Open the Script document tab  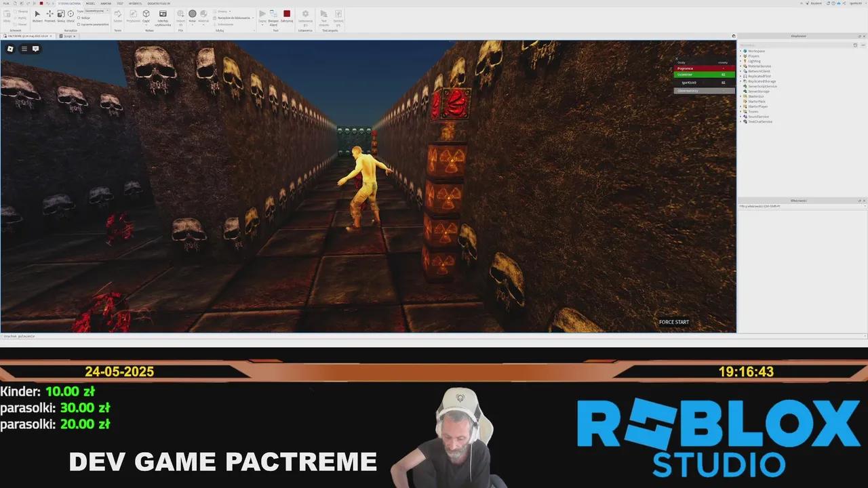[67, 36]
